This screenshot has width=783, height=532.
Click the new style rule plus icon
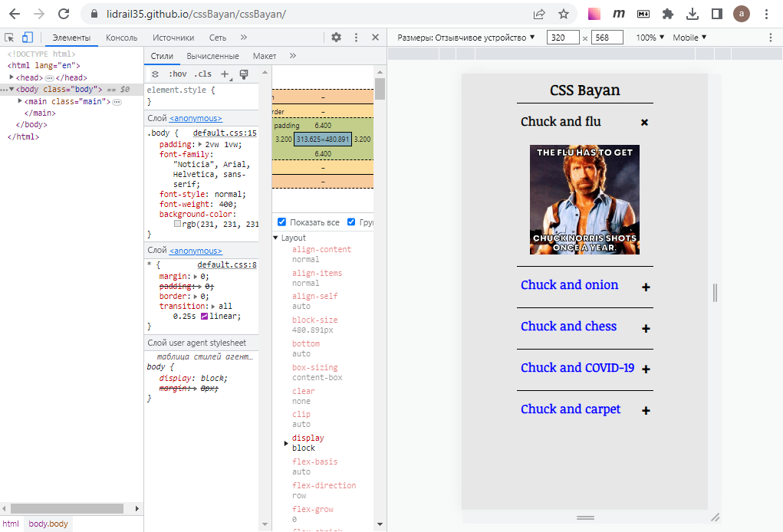pyautogui.click(x=223, y=74)
